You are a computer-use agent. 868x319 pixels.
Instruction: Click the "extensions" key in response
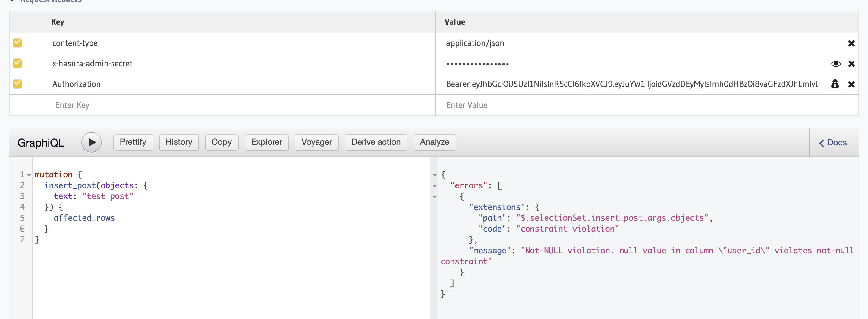point(497,207)
